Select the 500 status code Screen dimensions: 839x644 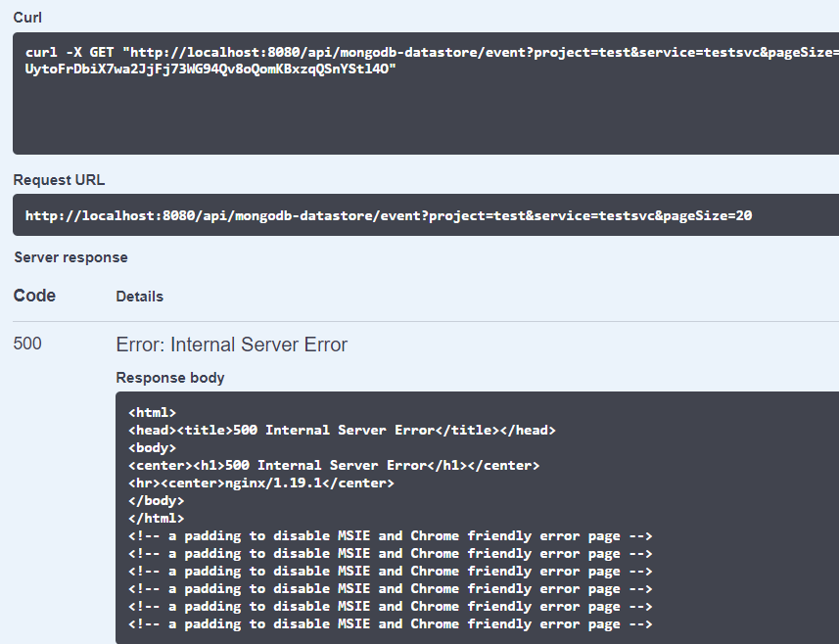pos(27,344)
